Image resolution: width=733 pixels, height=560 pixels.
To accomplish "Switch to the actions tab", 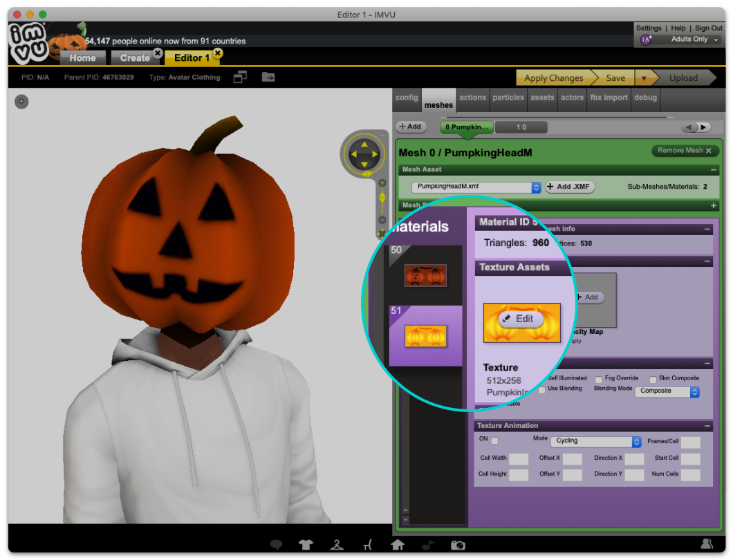I will pyautogui.click(x=472, y=97).
